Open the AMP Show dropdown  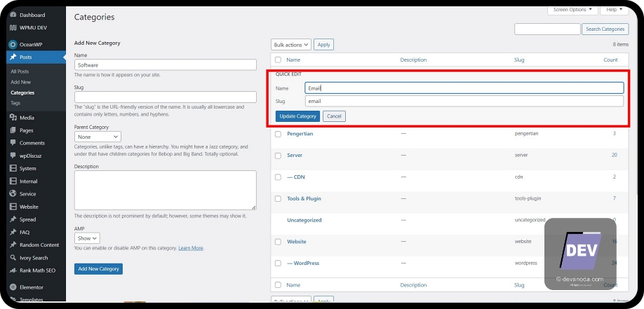tap(87, 238)
